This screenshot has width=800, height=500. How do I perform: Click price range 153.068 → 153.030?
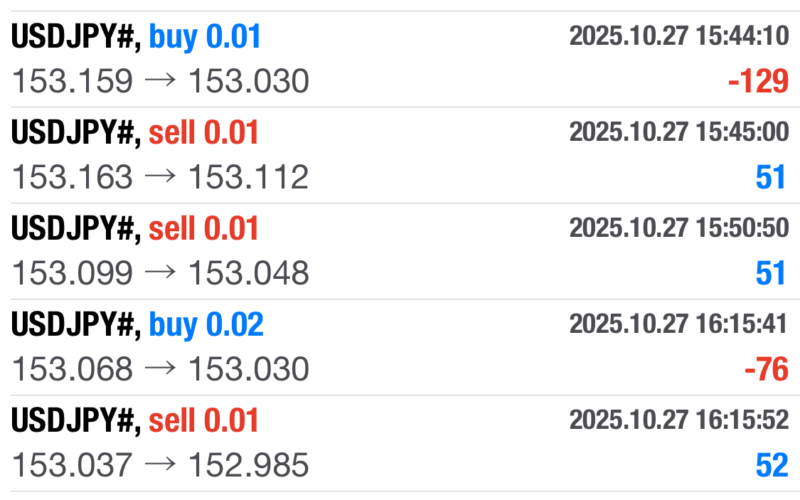(160, 369)
